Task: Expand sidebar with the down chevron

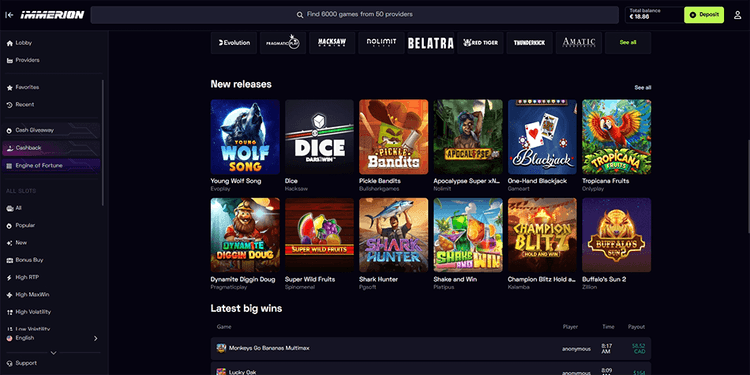Action: tap(53, 353)
